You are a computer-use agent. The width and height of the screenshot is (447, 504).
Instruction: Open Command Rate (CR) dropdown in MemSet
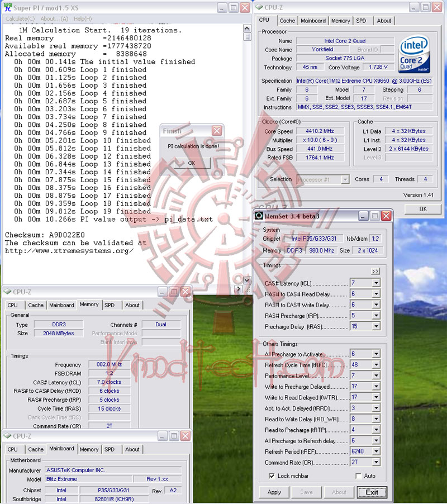(376, 462)
